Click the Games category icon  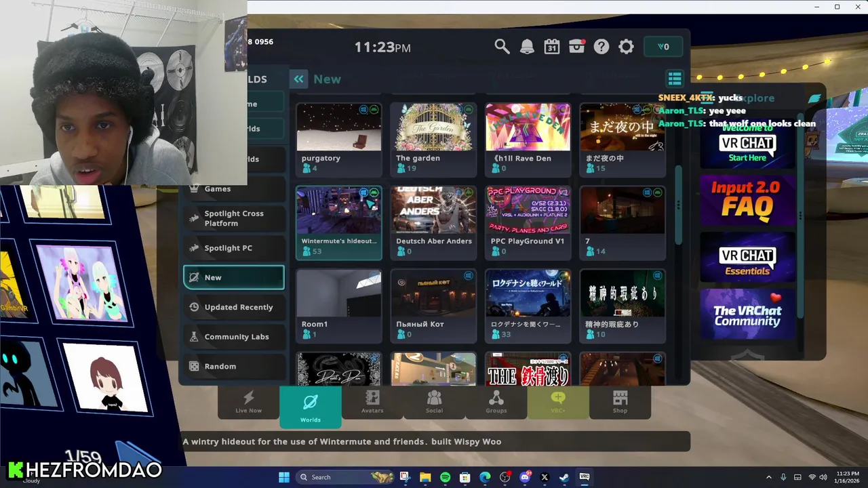point(194,189)
